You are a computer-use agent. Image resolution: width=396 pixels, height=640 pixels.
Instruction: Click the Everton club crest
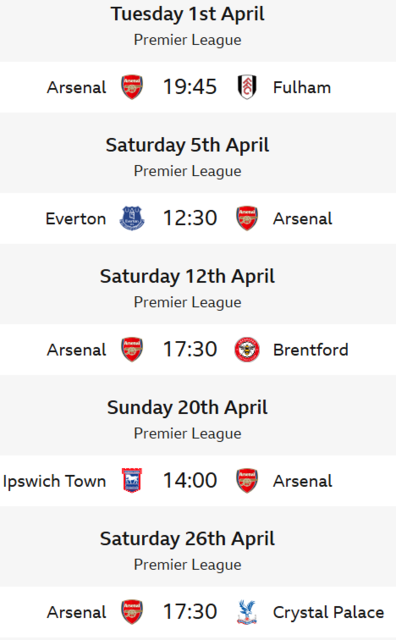point(132,218)
